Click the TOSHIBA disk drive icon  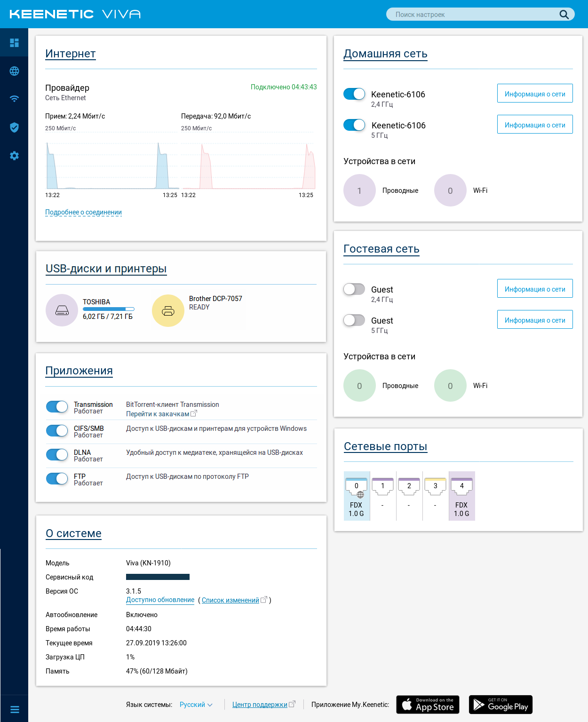click(x=62, y=310)
